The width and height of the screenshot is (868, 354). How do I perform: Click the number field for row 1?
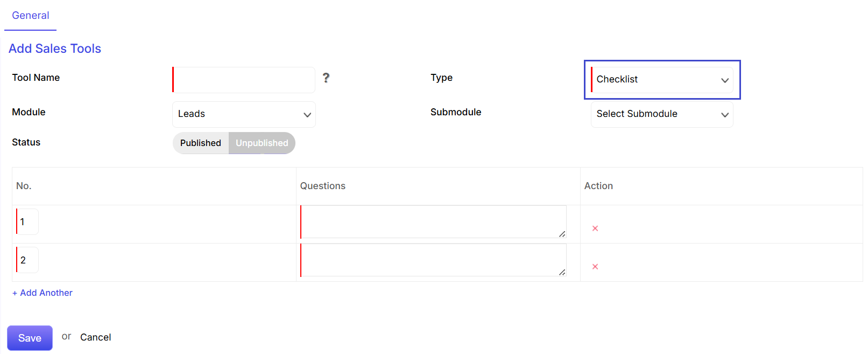pos(27,221)
